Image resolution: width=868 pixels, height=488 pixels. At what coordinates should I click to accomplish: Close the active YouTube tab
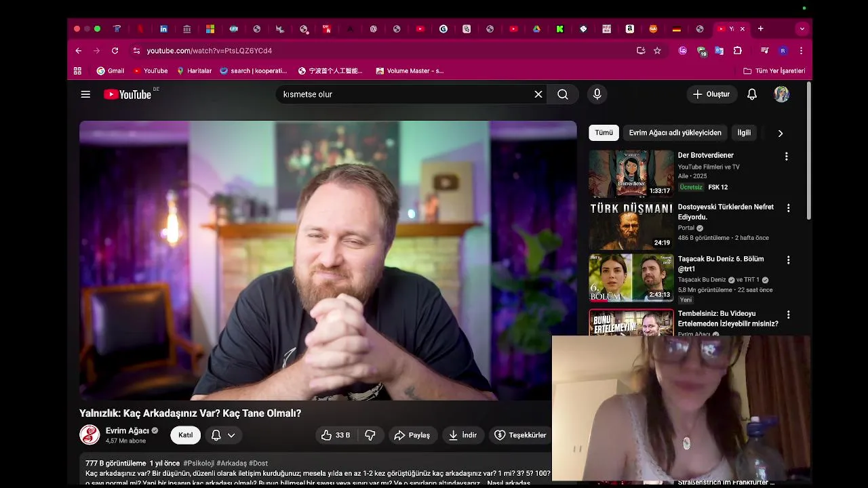pyautogui.click(x=742, y=28)
